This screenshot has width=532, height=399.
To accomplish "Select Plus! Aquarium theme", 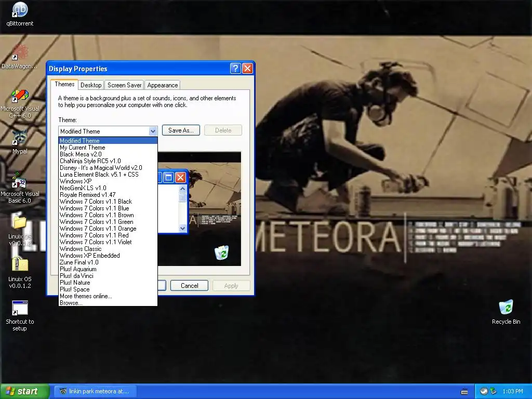I will point(108,269).
